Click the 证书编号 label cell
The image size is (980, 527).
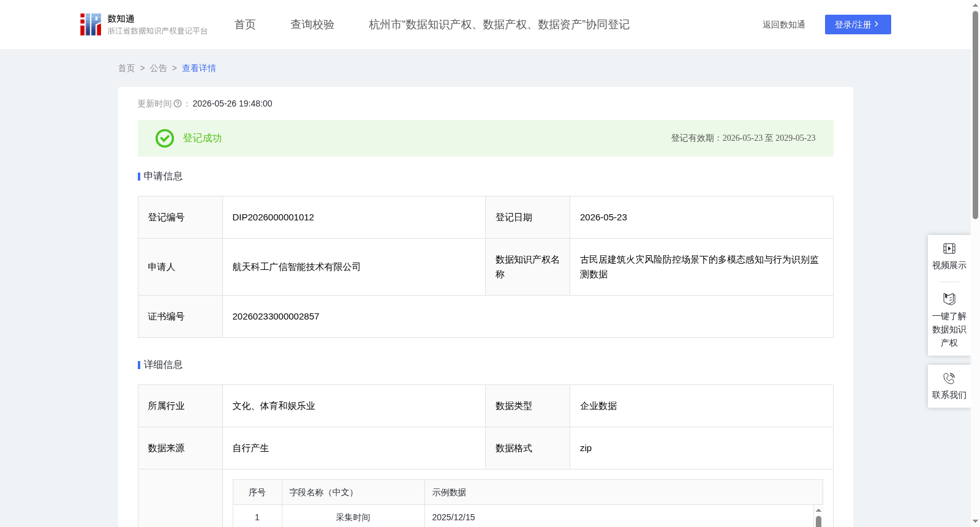[180, 316]
